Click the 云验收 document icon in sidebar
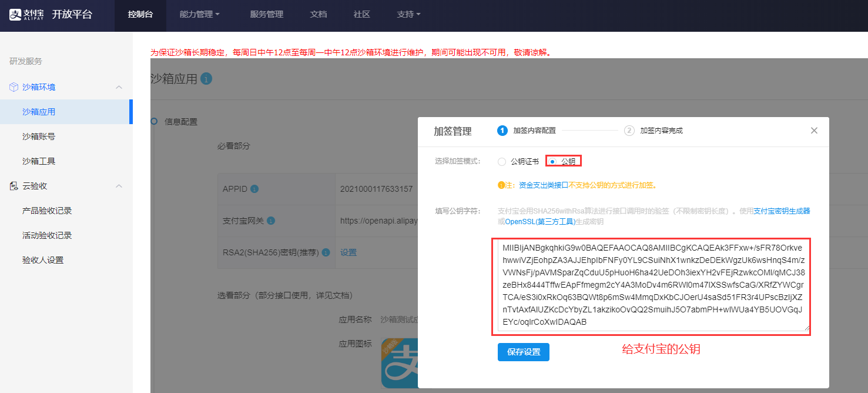The image size is (868, 393). (x=14, y=186)
